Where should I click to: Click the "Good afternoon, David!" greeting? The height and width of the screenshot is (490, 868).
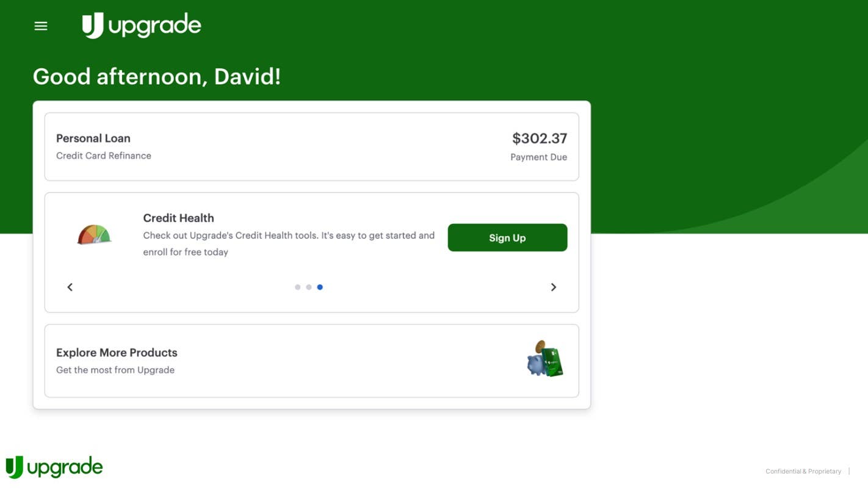[x=157, y=76]
